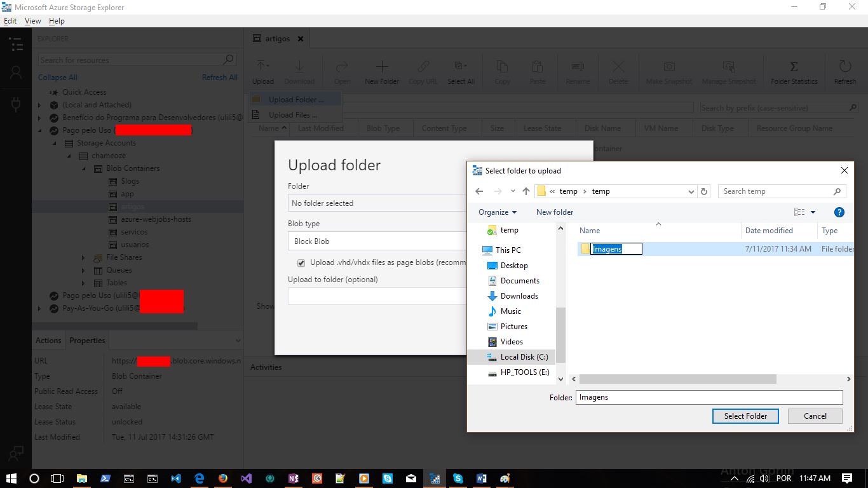This screenshot has height=488, width=868.
Task: Open the Edit menu
Action: pyautogui.click(x=10, y=21)
